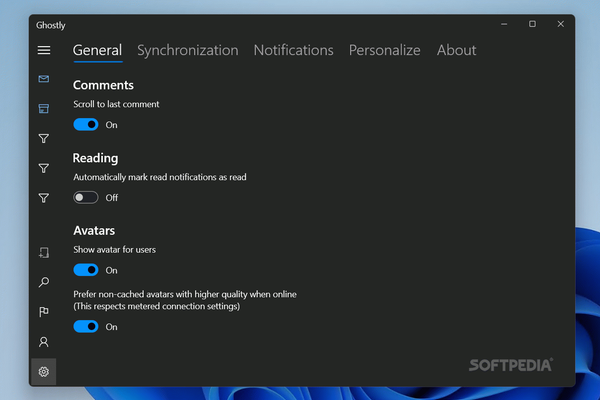Click the device/add account icon in sidebar
The width and height of the screenshot is (600, 400).
tap(44, 253)
